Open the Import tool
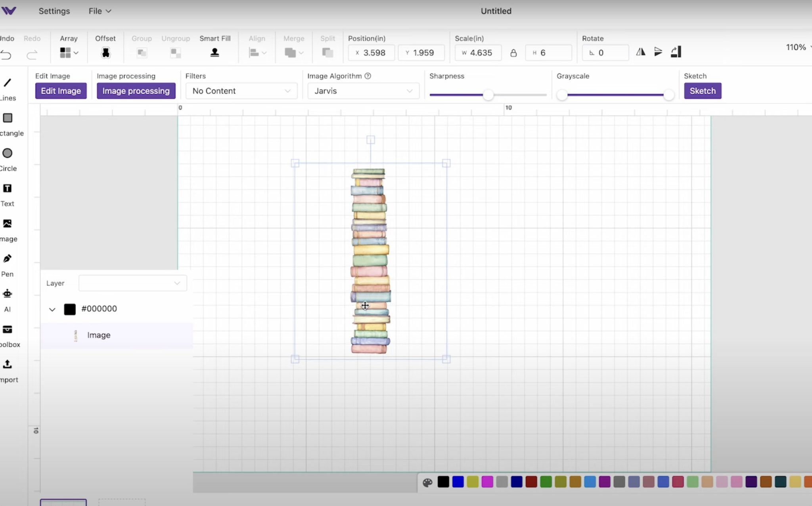Image resolution: width=812 pixels, height=506 pixels. pos(7,364)
